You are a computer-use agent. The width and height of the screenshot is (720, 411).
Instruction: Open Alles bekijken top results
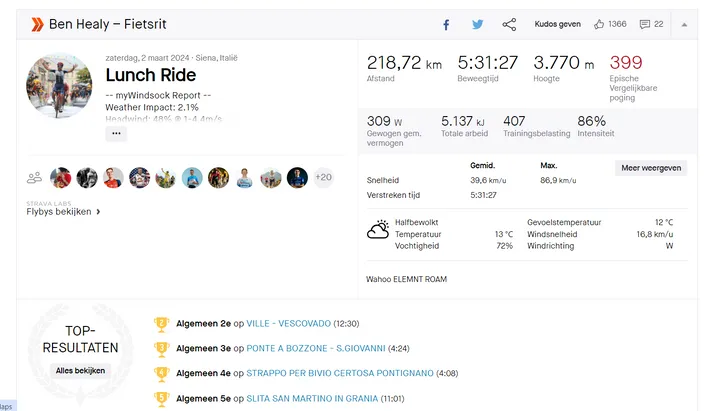[80, 371]
